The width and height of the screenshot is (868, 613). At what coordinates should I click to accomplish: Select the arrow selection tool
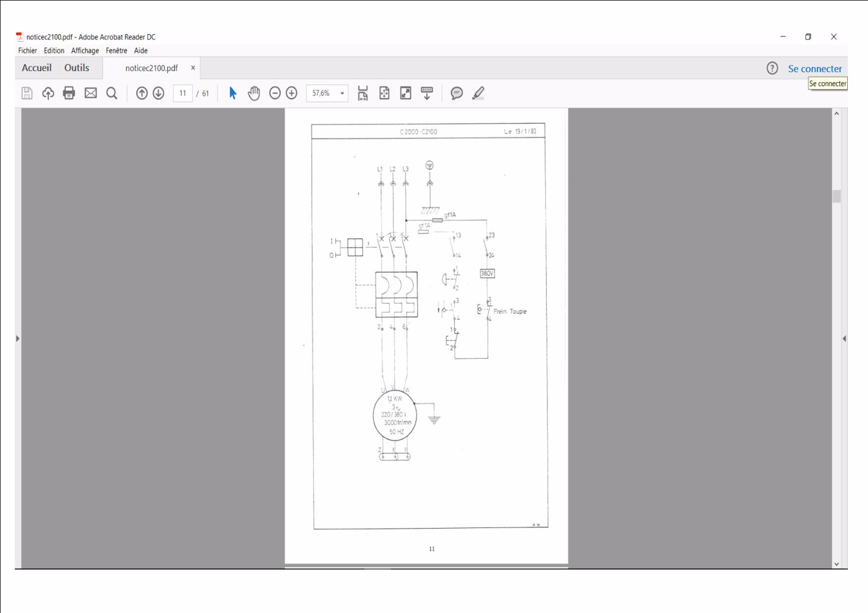[x=233, y=93]
